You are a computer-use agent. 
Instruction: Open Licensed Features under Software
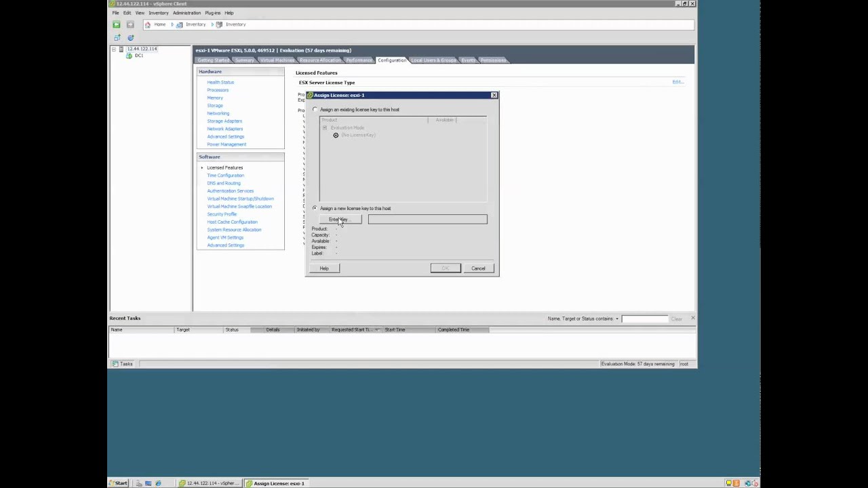224,167
